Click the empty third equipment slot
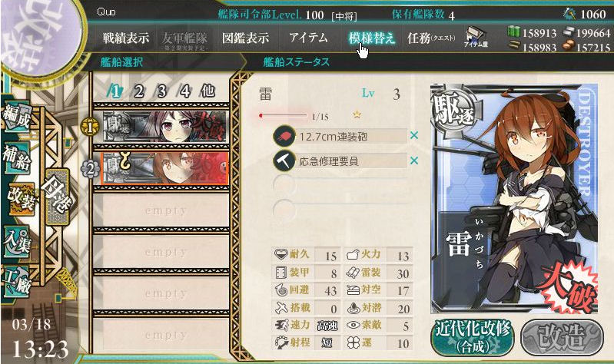The height and width of the screenshot is (364, 614). [x=340, y=184]
